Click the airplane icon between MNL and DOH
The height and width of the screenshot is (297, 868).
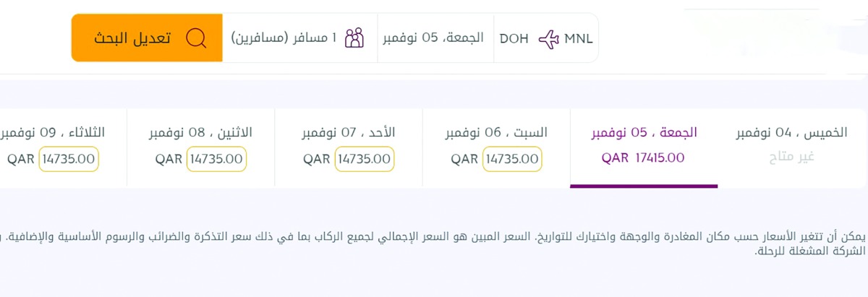tap(549, 39)
